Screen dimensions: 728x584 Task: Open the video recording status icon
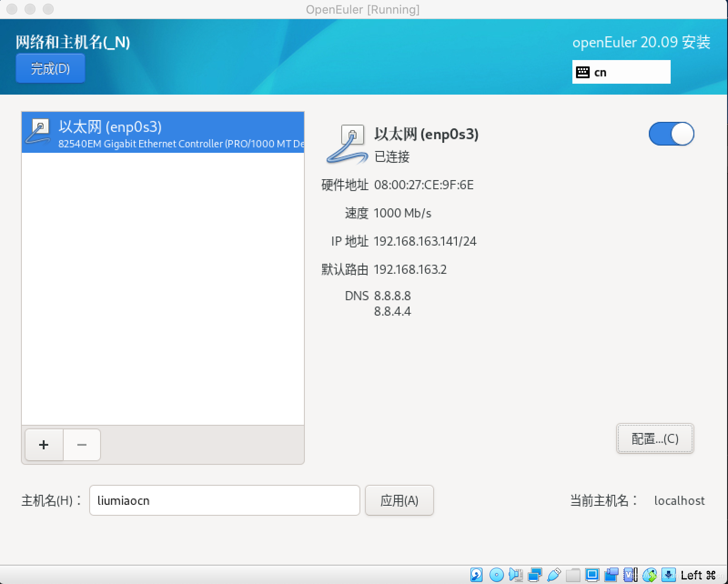(611, 575)
